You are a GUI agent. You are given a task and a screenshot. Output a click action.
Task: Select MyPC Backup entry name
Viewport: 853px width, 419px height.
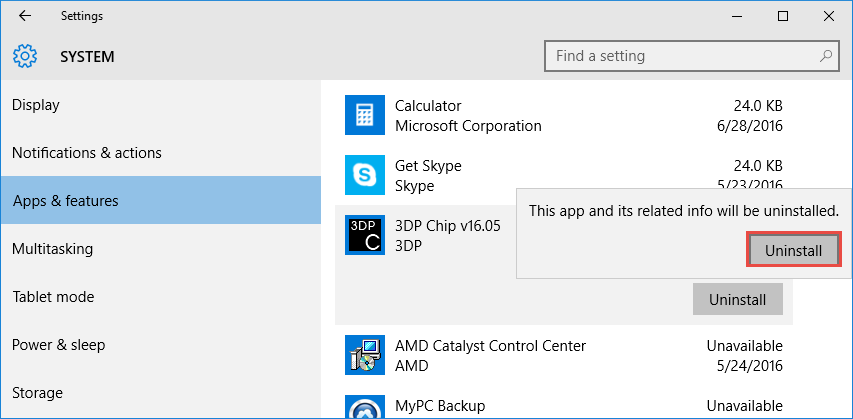click(440, 405)
